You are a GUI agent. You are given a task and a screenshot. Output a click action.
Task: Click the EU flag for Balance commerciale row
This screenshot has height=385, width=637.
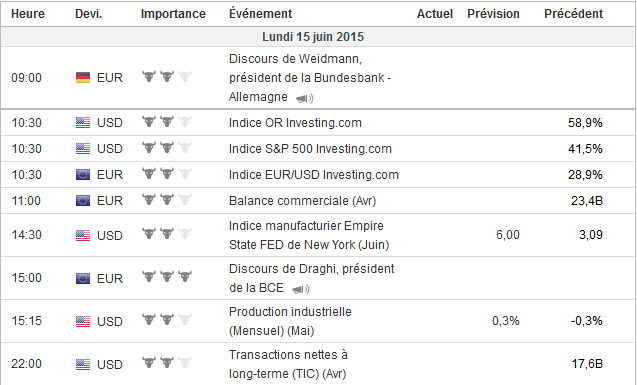tap(83, 201)
